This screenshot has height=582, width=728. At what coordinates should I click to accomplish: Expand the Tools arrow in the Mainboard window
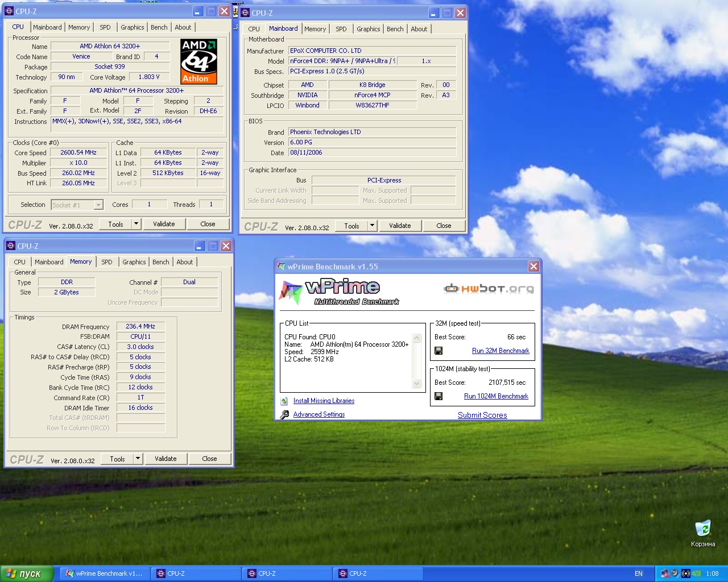click(372, 226)
